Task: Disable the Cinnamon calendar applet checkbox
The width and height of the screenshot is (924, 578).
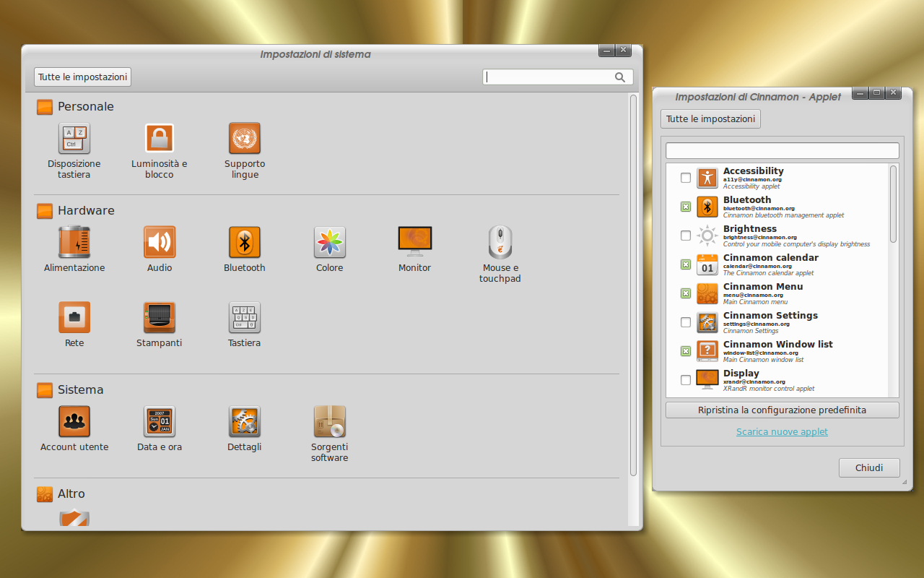Action: coord(686,264)
